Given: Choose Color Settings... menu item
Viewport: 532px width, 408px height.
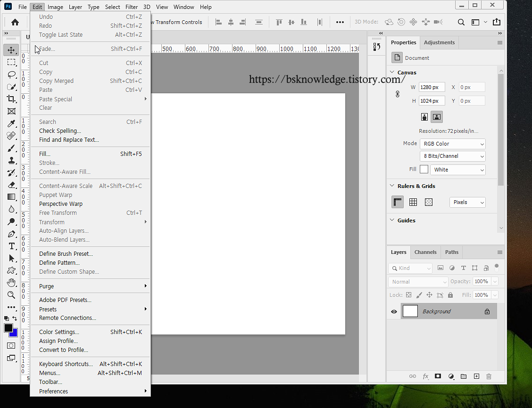Looking at the screenshot, I should pos(90,332).
